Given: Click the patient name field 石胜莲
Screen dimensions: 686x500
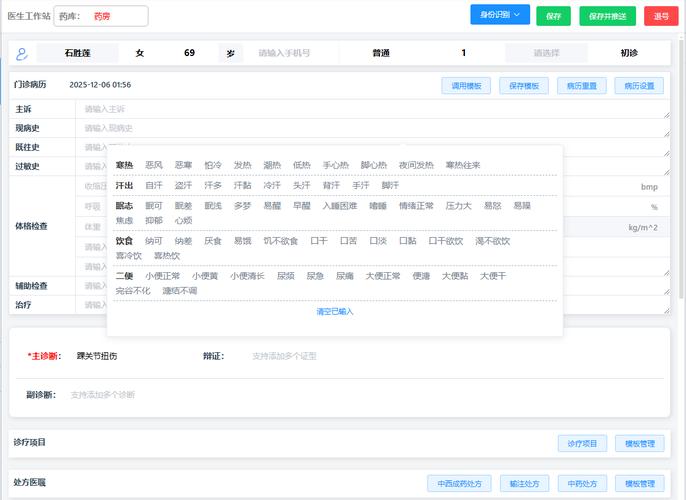Looking at the screenshot, I should tap(77, 53).
